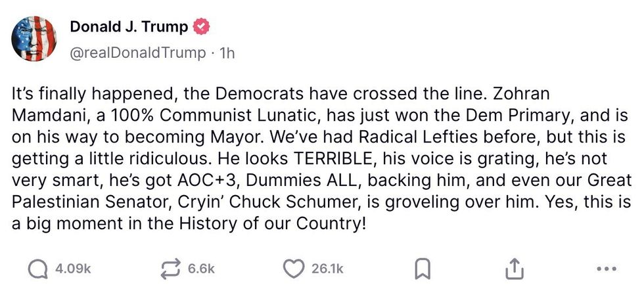
Task: Click the 4.09k replies count
Action: click(73, 269)
